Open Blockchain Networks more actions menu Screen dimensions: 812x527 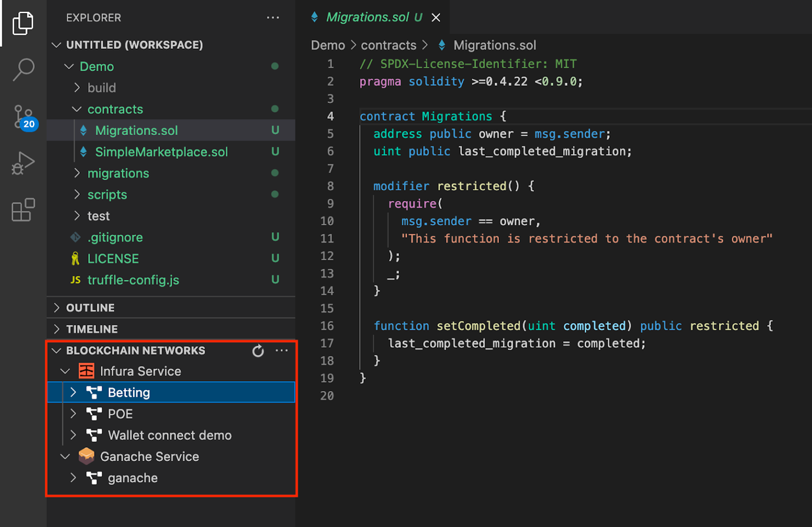pyautogui.click(x=282, y=351)
